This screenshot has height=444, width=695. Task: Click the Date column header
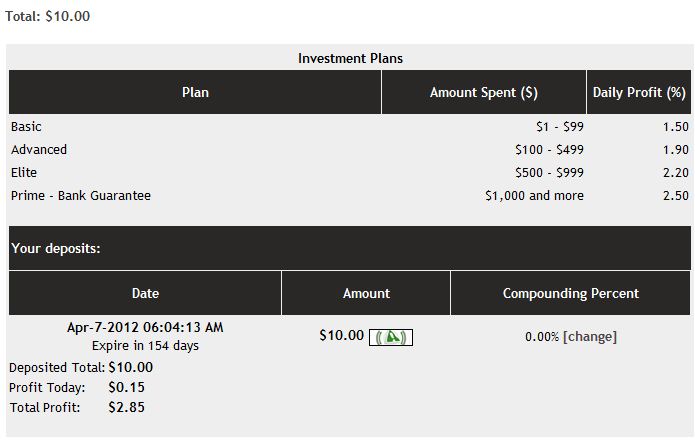[x=145, y=294]
